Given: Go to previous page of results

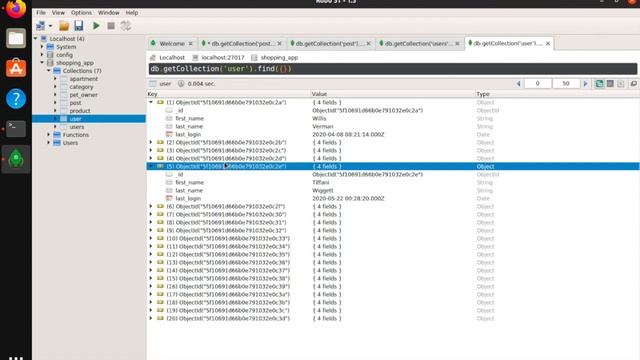Looking at the screenshot, I should coord(518,84).
